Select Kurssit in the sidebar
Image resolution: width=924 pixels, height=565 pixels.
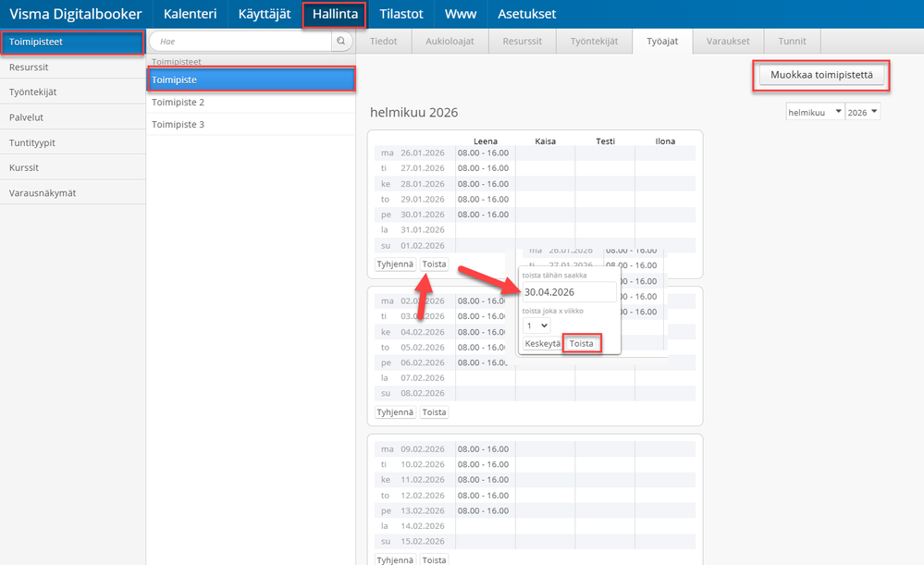click(x=72, y=167)
